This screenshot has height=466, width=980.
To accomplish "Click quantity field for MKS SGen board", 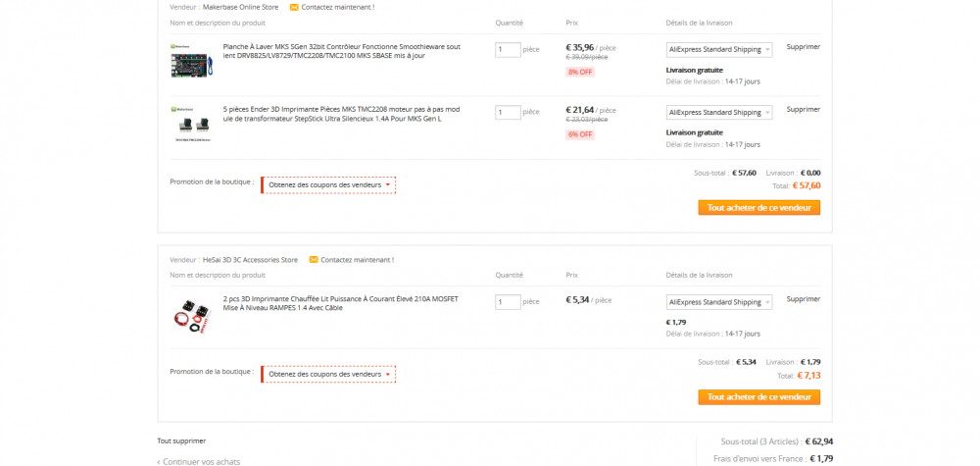I will tap(508, 49).
